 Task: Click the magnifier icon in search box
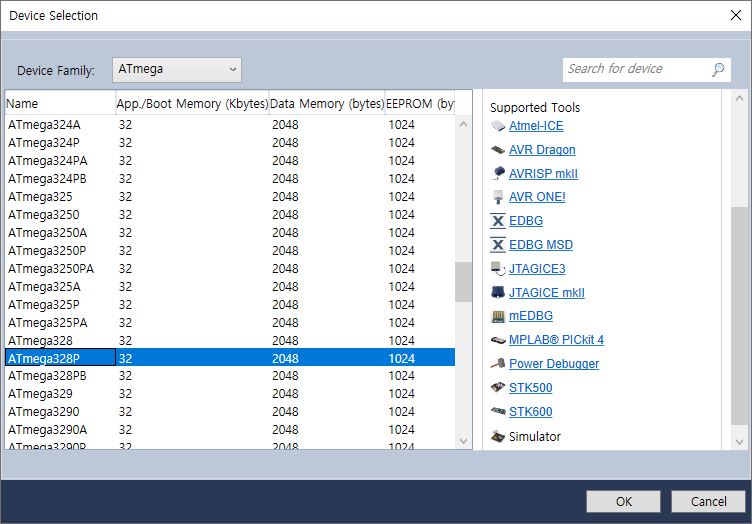click(x=718, y=70)
